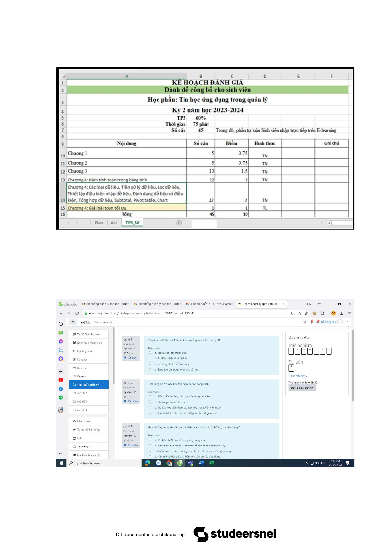Toggle the e-DUE hamburger menu icon
The height and width of the screenshot is (554, 392).
pos(73,322)
